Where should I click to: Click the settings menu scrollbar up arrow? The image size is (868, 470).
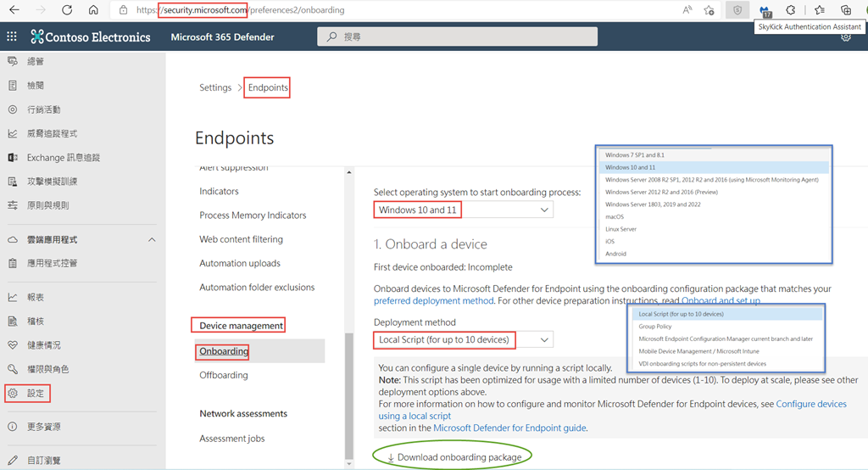(x=348, y=172)
